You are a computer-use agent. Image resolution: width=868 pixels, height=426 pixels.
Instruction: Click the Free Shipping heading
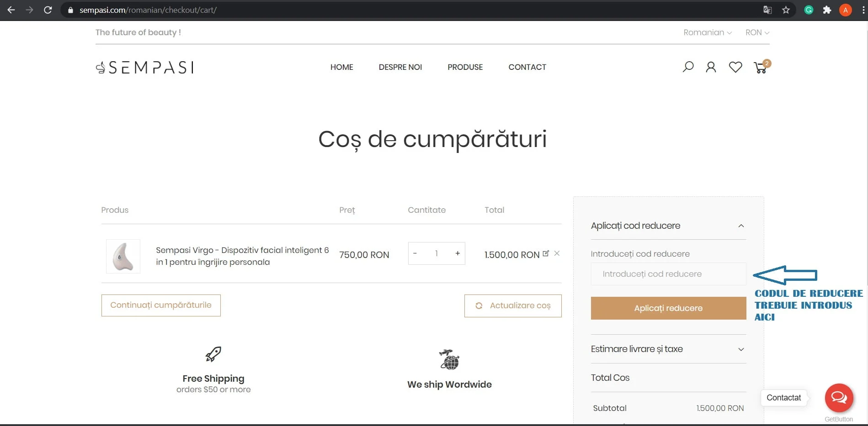point(213,379)
